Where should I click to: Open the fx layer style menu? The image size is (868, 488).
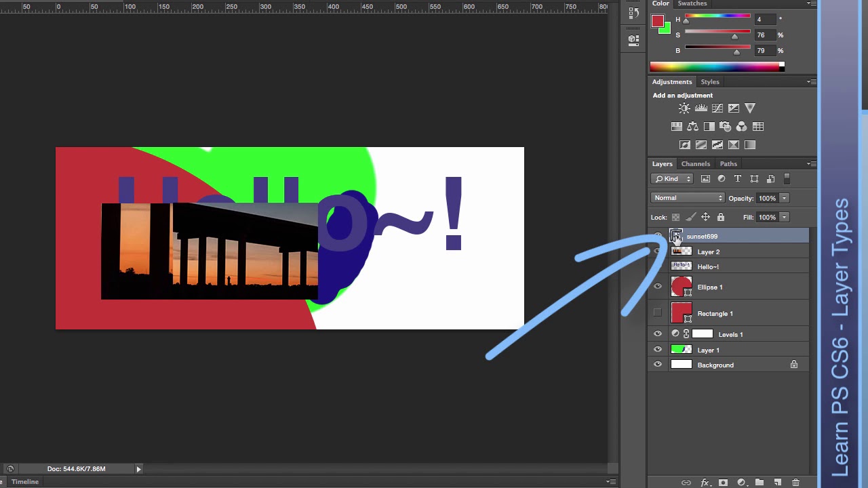click(705, 483)
